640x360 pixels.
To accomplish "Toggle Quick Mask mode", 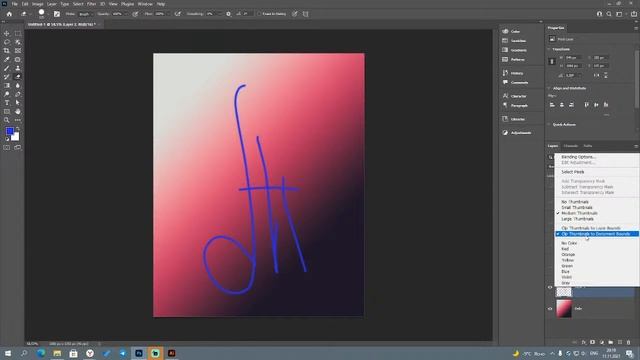I will (7, 147).
